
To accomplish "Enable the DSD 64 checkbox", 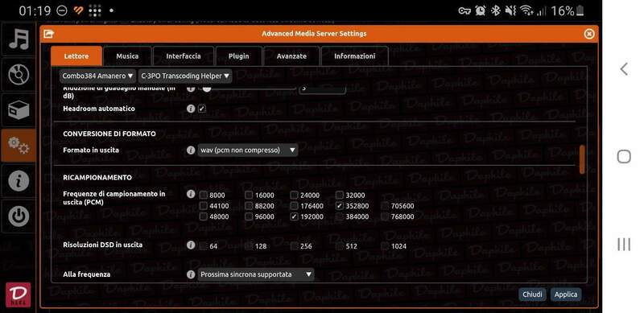I will pyautogui.click(x=204, y=246).
